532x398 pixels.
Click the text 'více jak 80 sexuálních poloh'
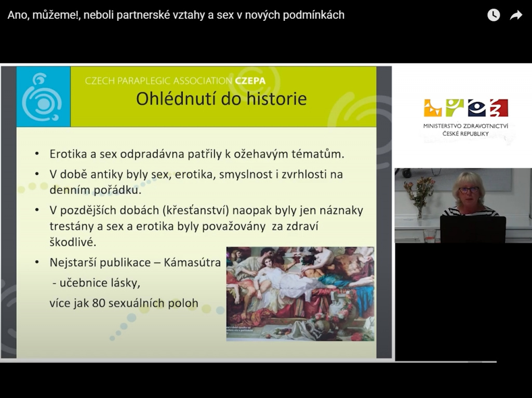click(x=124, y=303)
